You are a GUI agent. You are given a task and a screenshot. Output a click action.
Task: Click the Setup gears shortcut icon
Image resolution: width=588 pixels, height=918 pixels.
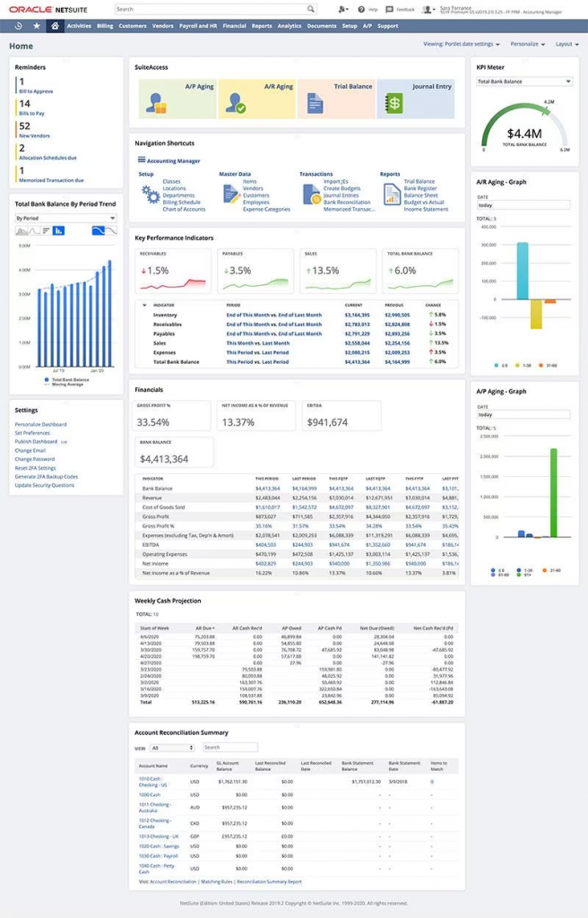[x=151, y=195]
